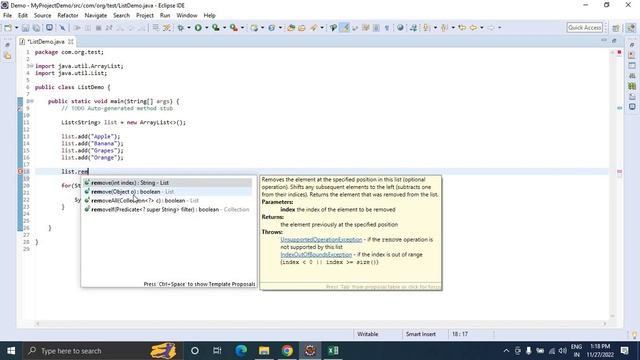Click the New Java Package icon

click(x=254, y=28)
